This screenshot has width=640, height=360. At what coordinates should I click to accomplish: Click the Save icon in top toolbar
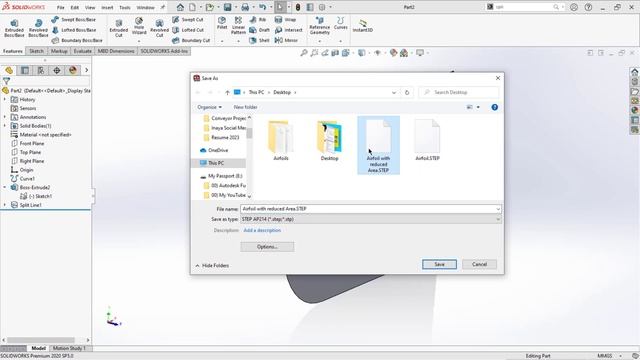[x=227, y=7]
